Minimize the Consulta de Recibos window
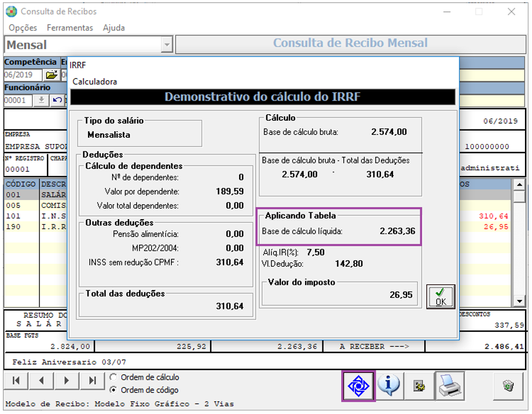 (x=447, y=12)
